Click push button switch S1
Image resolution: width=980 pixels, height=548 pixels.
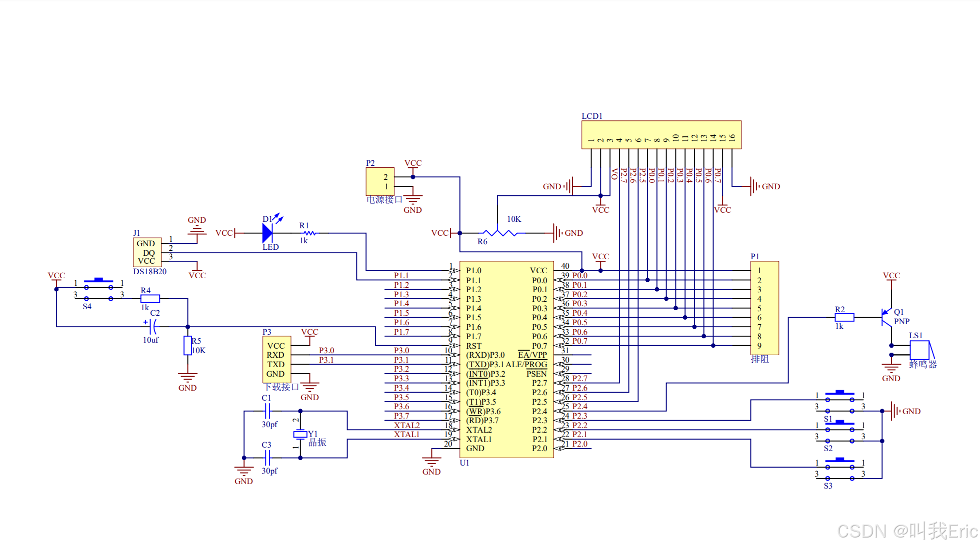coord(840,400)
